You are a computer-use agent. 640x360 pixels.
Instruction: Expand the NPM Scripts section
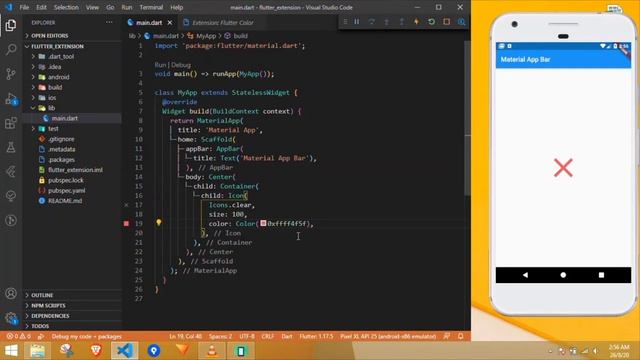tap(72, 305)
